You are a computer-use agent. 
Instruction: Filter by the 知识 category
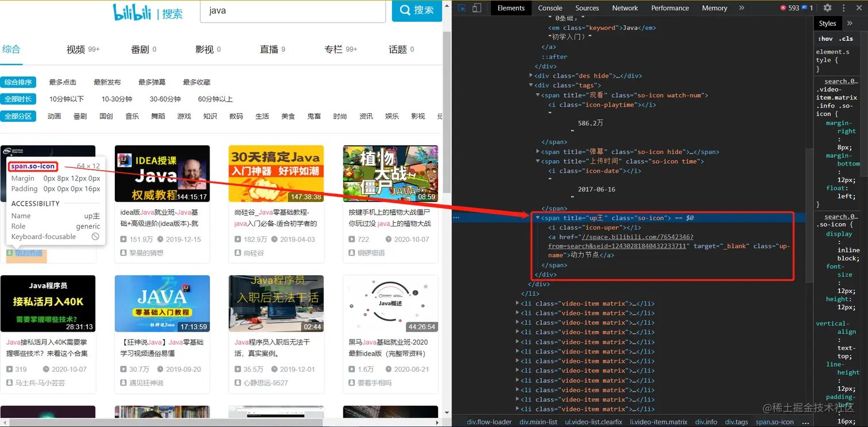click(210, 116)
